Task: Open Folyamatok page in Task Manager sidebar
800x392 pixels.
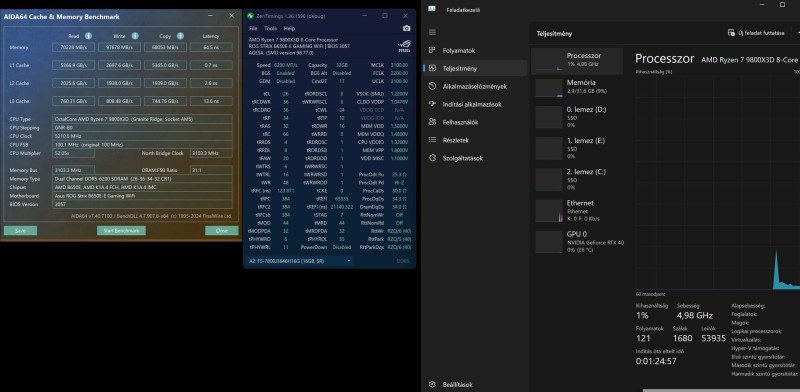Action: [x=475, y=51]
